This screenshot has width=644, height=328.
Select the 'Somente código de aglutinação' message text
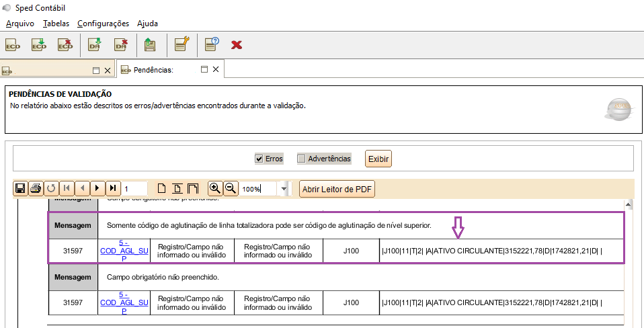[269, 225]
